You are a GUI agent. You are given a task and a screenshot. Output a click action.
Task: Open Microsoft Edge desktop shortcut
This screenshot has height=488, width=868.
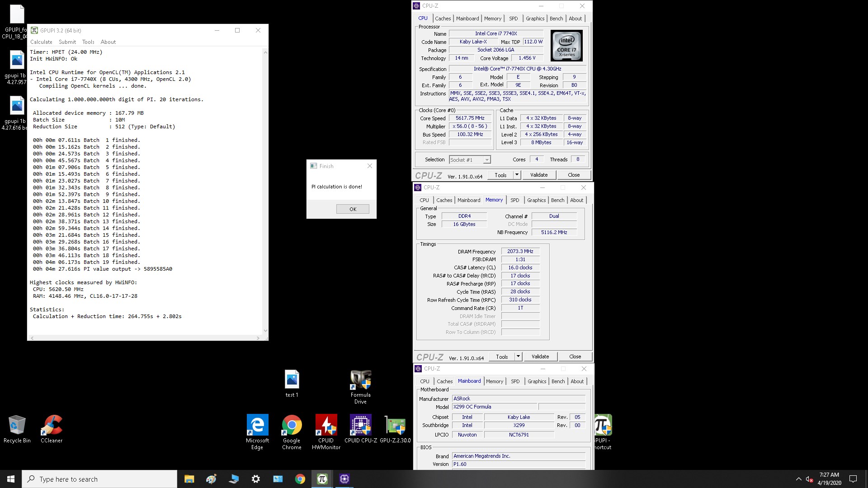(257, 432)
